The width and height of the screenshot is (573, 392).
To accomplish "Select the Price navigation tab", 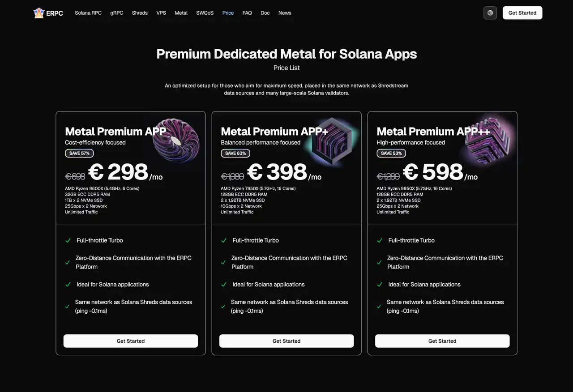I will tap(228, 13).
